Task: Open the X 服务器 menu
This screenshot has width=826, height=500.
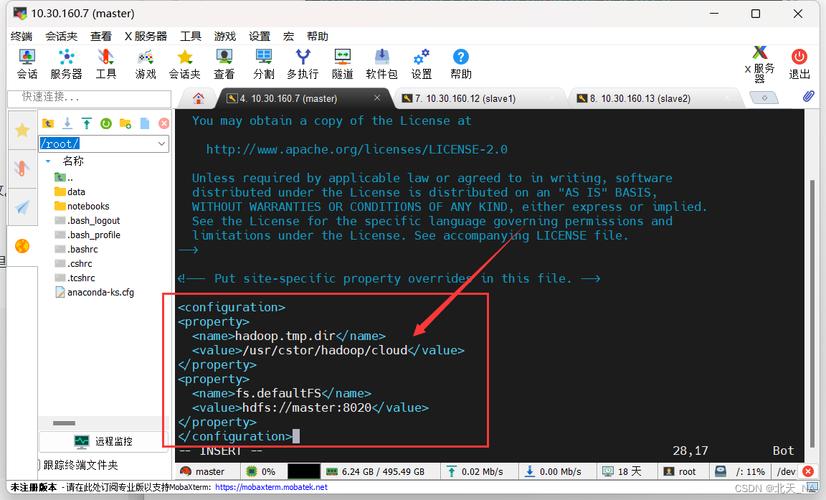Action: pyautogui.click(x=145, y=36)
